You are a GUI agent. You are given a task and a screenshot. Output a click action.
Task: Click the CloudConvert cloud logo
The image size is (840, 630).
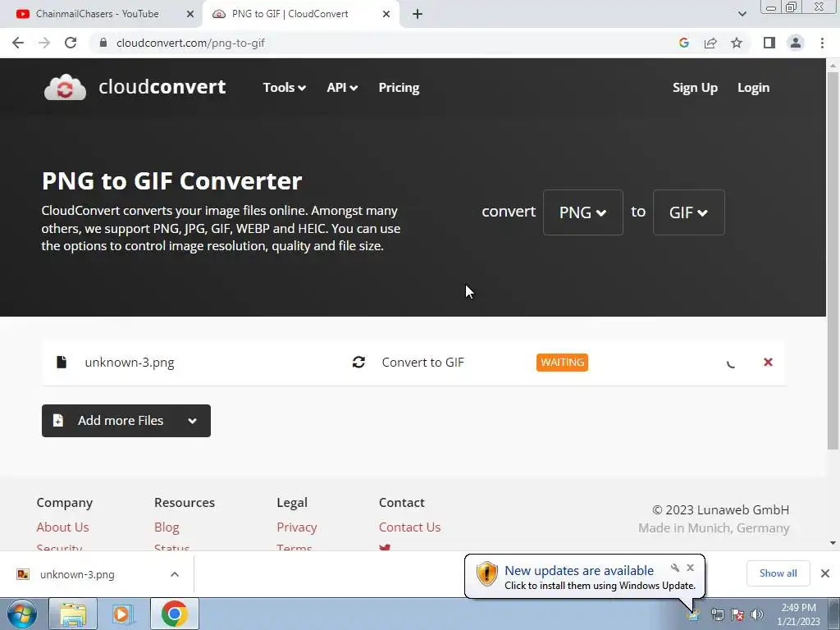click(65, 87)
